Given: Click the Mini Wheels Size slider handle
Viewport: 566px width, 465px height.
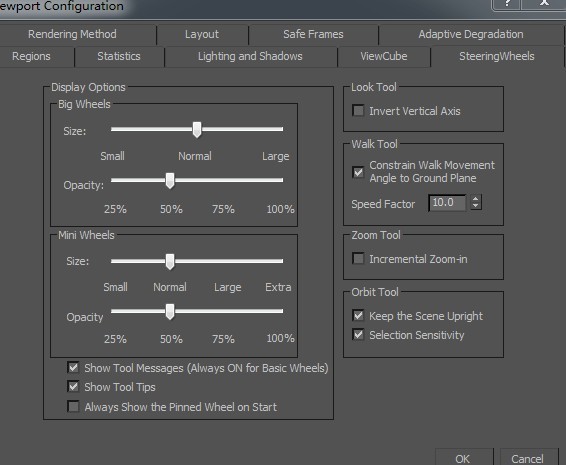Looking at the screenshot, I should (170, 261).
